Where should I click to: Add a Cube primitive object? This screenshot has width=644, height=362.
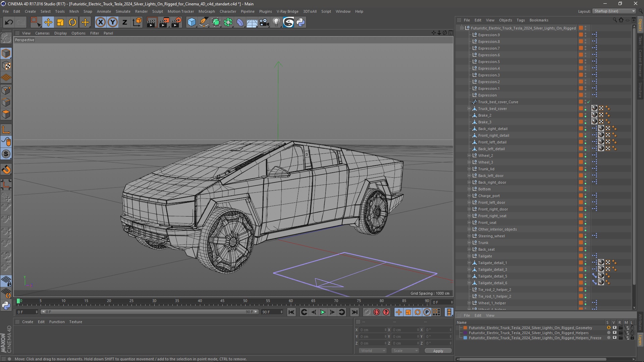coord(192,22)
